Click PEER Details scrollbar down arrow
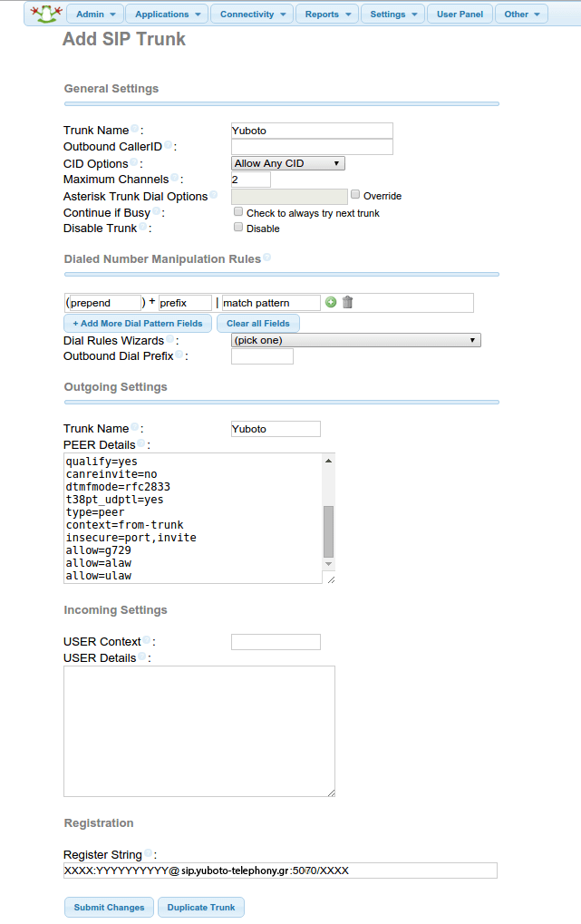Screen dimensions: 581x924 (x=329, y=564)
